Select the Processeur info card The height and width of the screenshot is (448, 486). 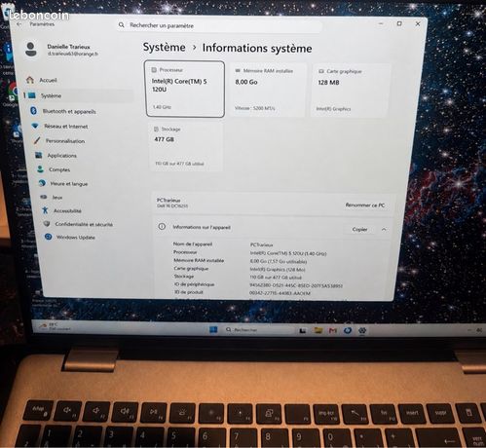(x=184, y=89)
